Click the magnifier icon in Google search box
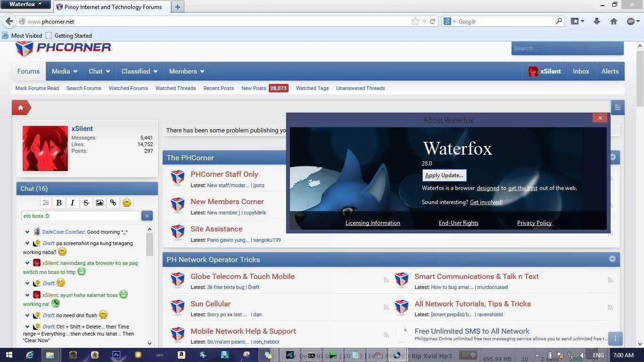 (559, 21)
